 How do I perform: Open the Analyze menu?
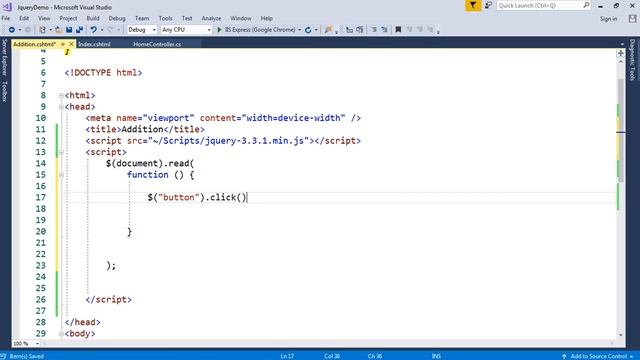pos(211,18)
